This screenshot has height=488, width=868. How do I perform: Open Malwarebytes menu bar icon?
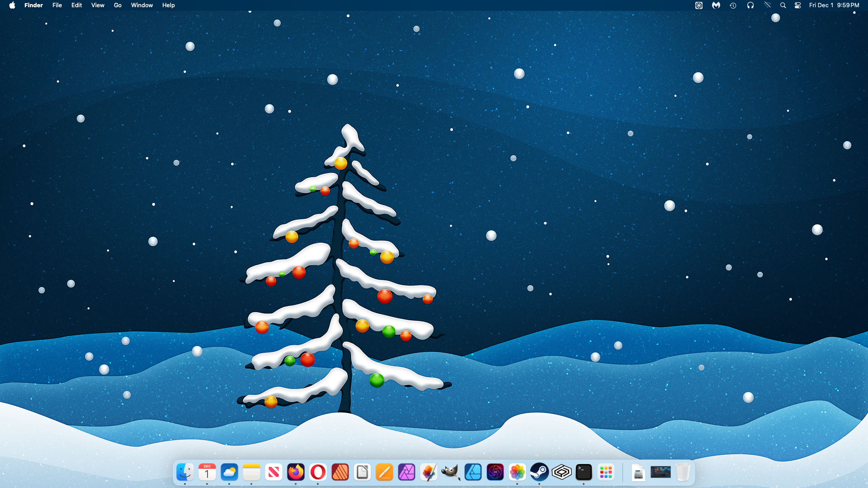[716, 5]
